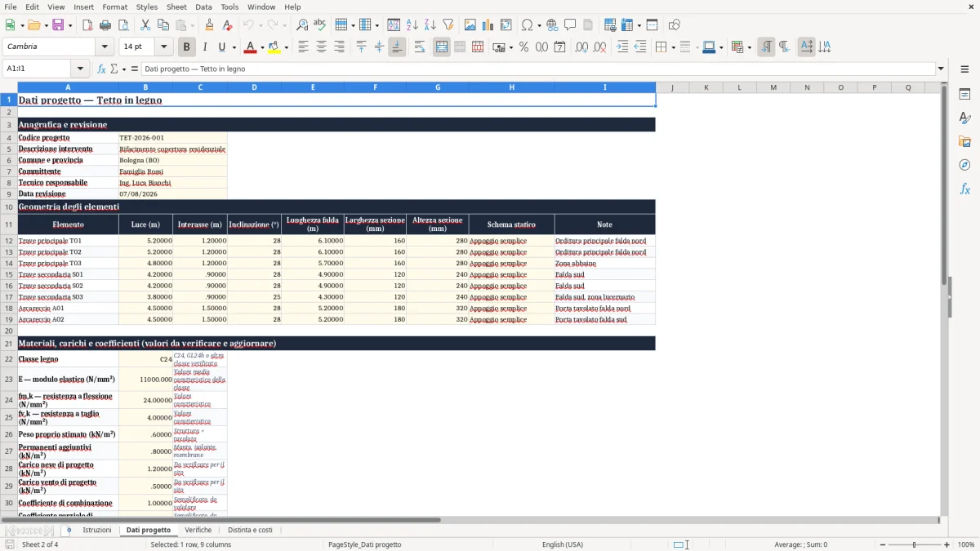
Task: Expand the formula bar arrow
Action: tap(942, 69)
